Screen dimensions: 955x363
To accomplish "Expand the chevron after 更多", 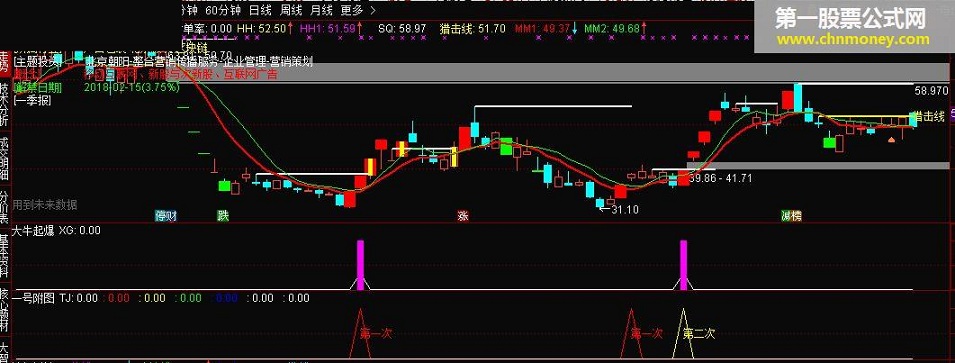I will [x=373, y=10].
